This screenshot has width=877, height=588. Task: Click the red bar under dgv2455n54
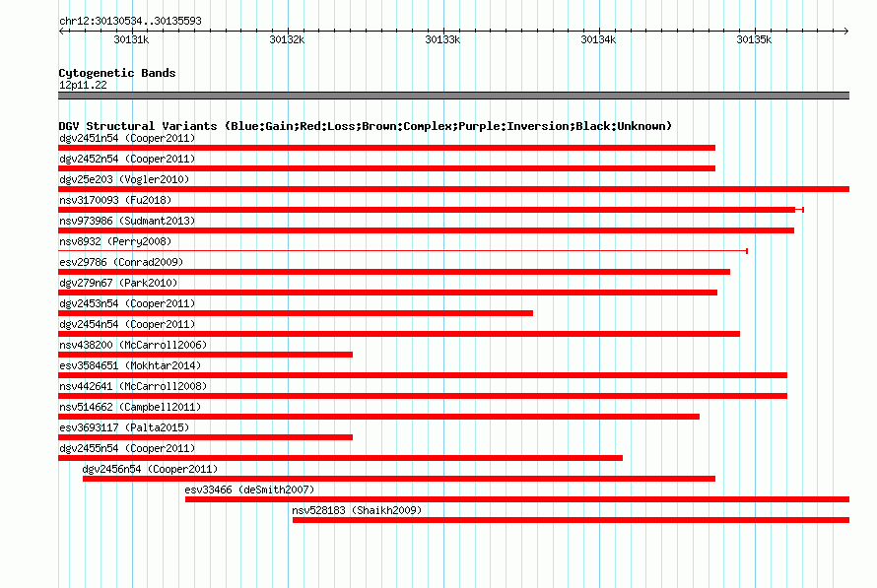[x=340, y=458]
